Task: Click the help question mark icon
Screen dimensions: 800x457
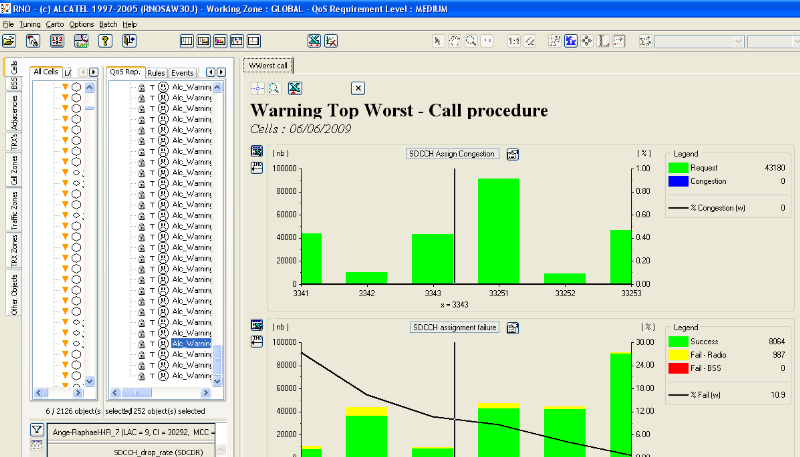Action: point(105,41)
